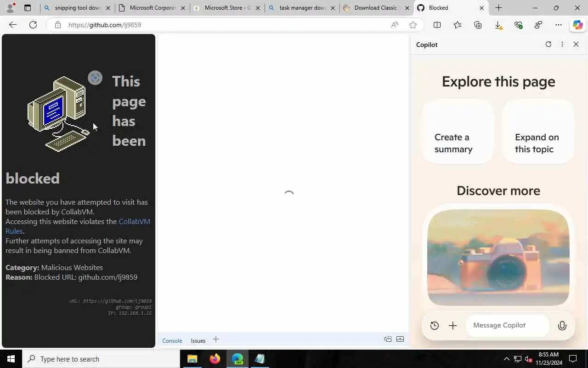The height and width of the screenshot is (368, 588).
Task: Open Copilot chat history icon
Action: (x=435, y=326)
